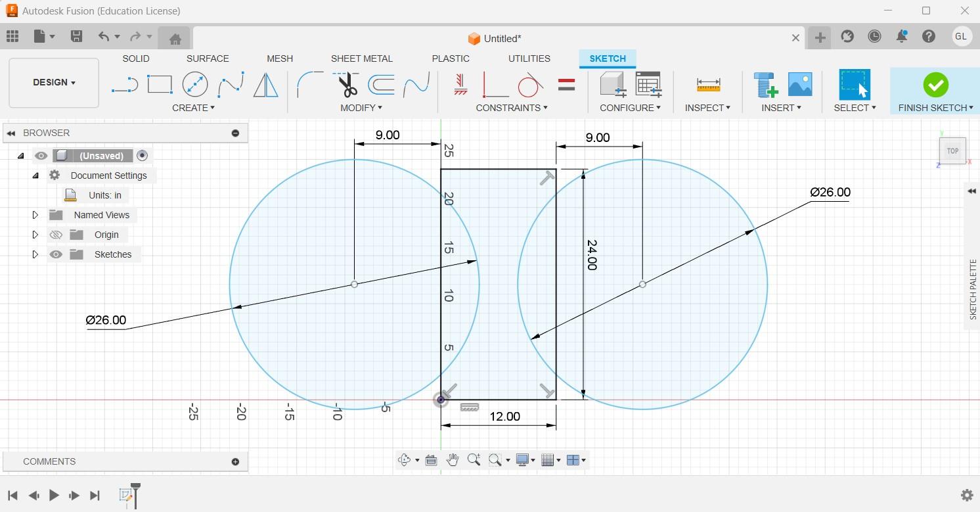Open the timeline settings gear

[x=966, y=495]
